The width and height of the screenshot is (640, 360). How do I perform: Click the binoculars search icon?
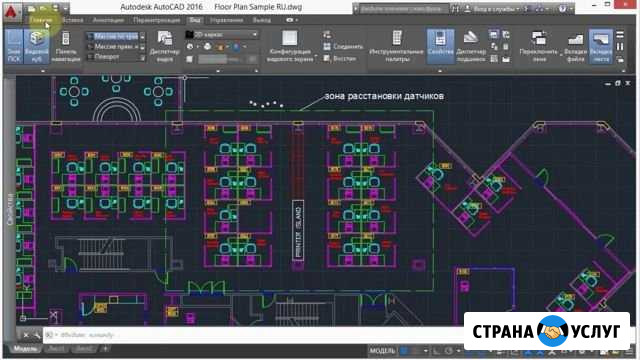tap(456, 9)
